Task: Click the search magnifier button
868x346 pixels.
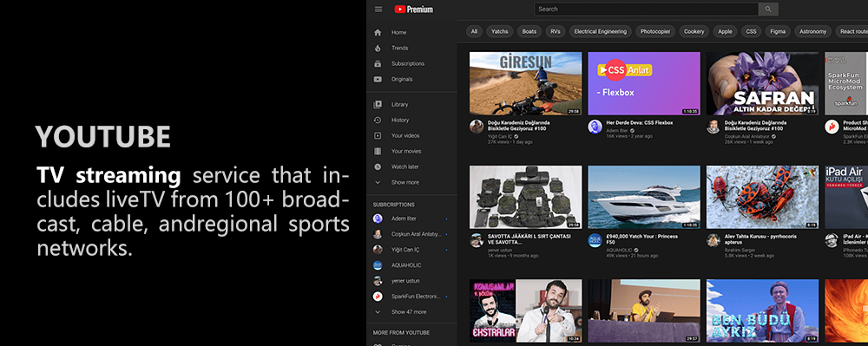Action: pyautogui.click(x=768, y=9)
